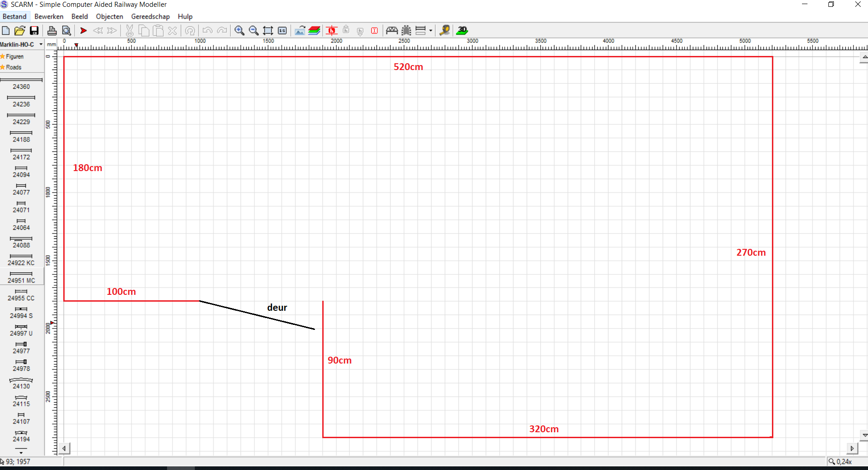Select curved track 24130
Image resolution: width=868 pixels, height=470 pixels.
click(x=21, y=383)
